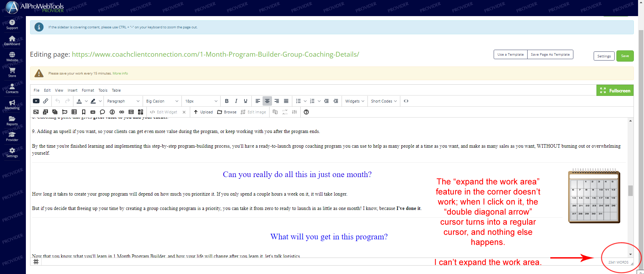Open the Big Caslon font dropdown
This screenshot has width=644, height=274.
[x=162, y=101]
